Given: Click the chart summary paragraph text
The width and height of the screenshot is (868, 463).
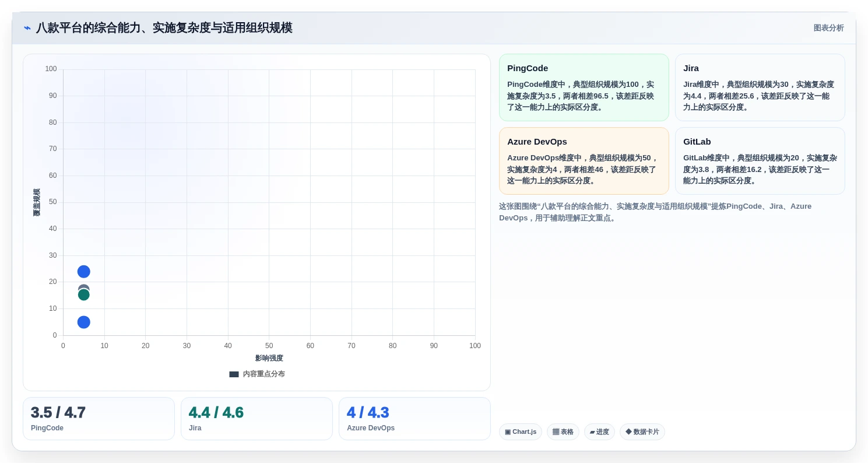Looking at the screenshot, I should point(655,212).
